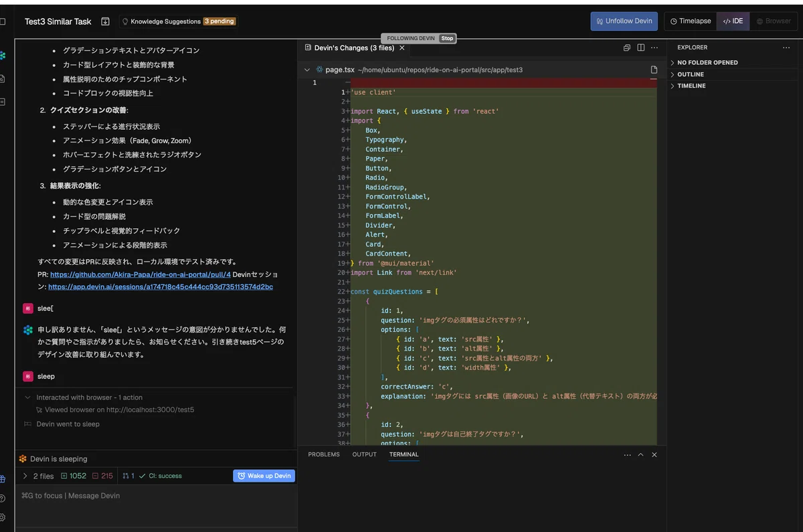This screenshot has height=532, width=803.
Task: Close the Devin's Changes tab
Action: point(402,48)
